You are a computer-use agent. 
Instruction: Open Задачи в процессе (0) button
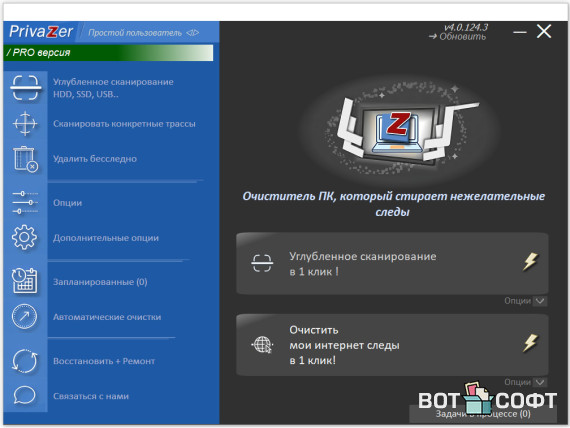[483, 414]
